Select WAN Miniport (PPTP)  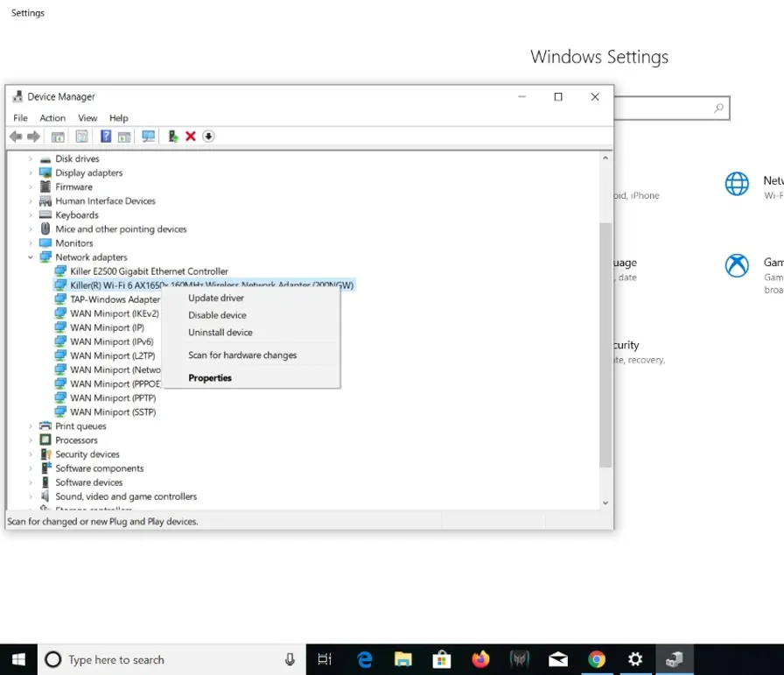pyautogui.click(x=113, y=397)
